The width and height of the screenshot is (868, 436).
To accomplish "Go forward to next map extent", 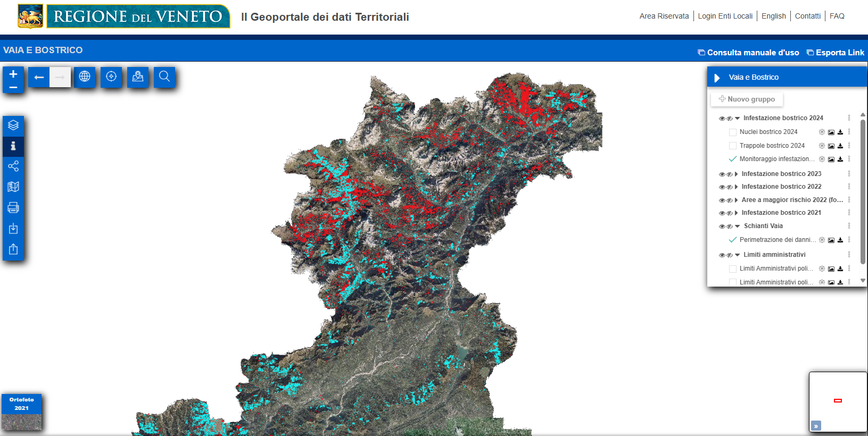I will [x=60, y=77].
